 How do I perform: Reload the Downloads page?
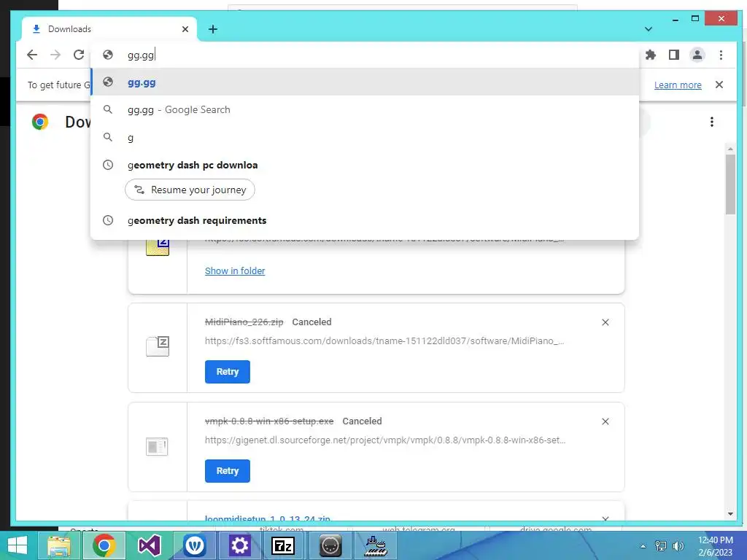click(79, 55)
